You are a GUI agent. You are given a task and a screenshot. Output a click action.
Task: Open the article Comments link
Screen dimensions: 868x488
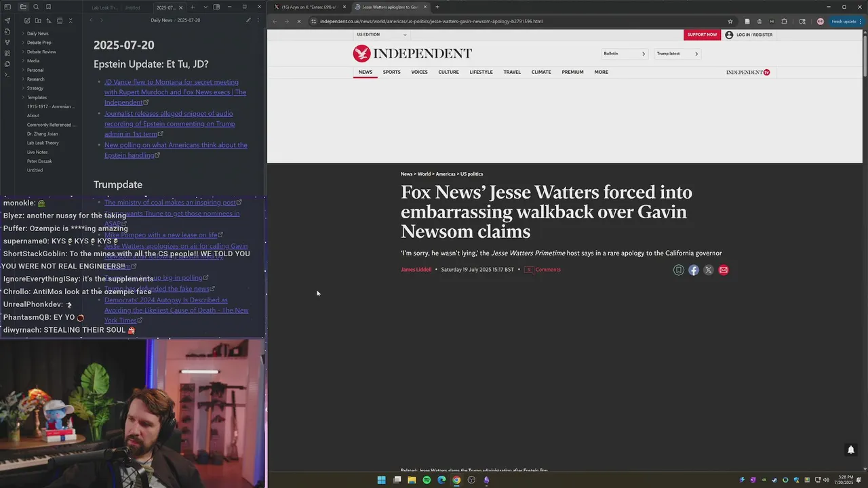coord(542,270)
